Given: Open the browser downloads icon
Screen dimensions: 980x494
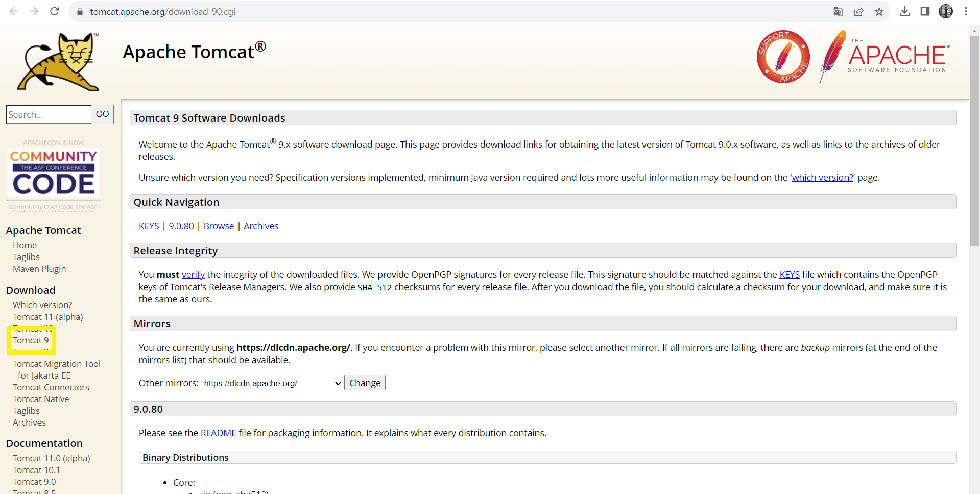Looking at the screenshot, I should pos(904,11).
